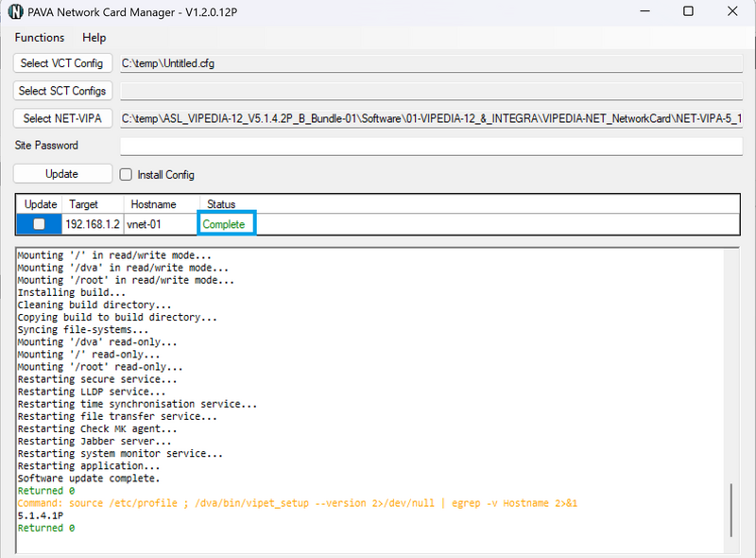Click the Update column header
Viewport: 756px width, 558px height.
point(41,204)
